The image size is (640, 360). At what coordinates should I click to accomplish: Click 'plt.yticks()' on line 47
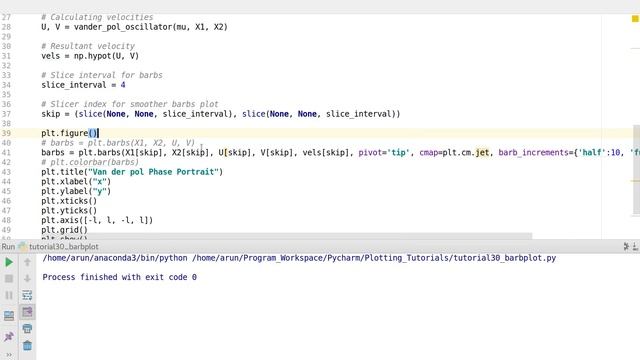point(69,211)
